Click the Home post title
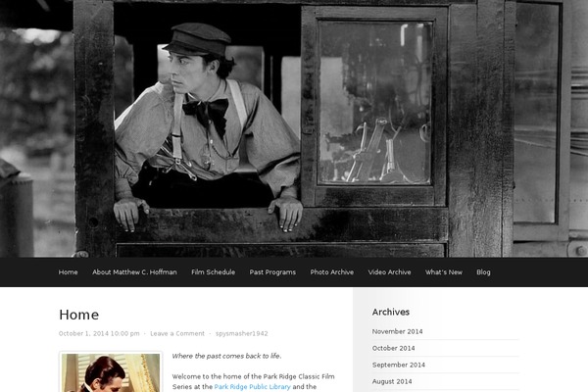 [x=78, y=315]
